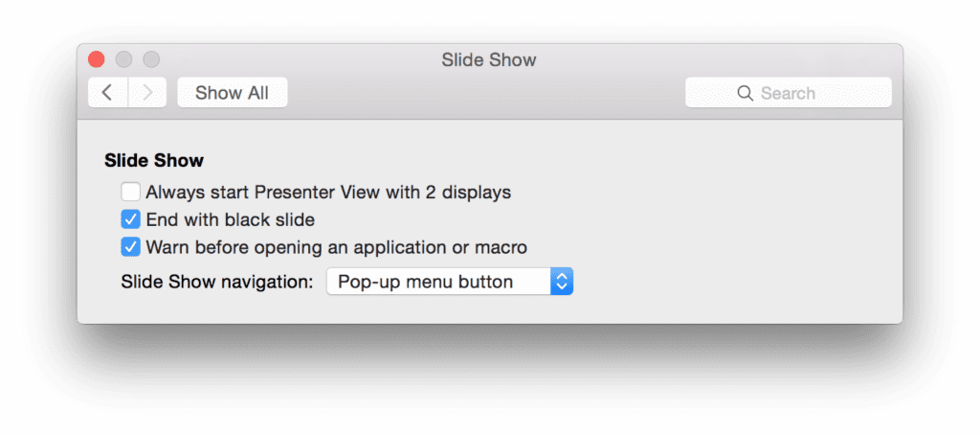The width and height of the screenshot is (980, 434).
Task: Show All preferences panes
Action: [x=233, y=93]
